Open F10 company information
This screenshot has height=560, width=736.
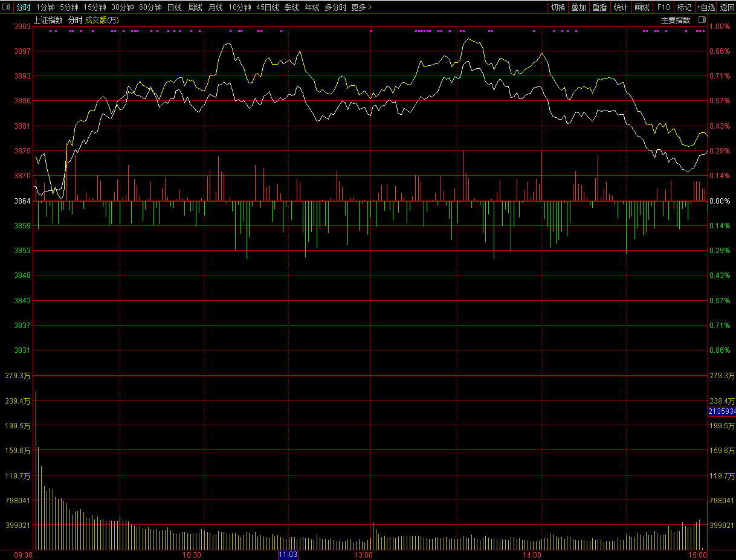click(x=663, y=7)
